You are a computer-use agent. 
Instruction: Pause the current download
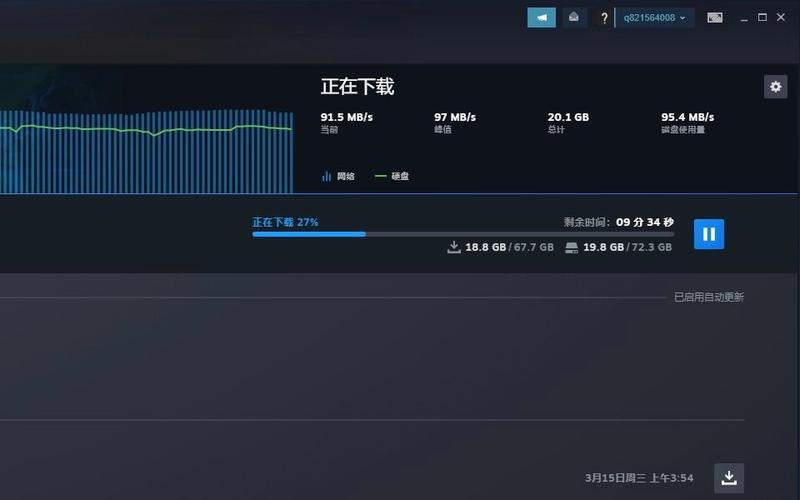tap(708, 234)
